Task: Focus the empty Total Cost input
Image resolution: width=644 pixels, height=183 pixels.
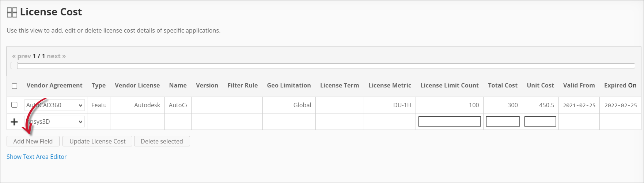Action: [502, 122]
